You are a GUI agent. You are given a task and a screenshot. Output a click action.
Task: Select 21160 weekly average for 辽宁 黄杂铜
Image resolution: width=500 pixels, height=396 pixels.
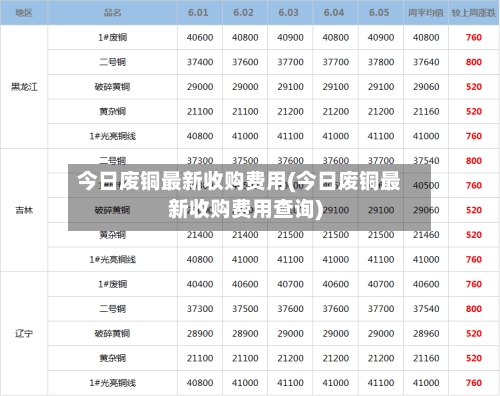click(426, 358)
